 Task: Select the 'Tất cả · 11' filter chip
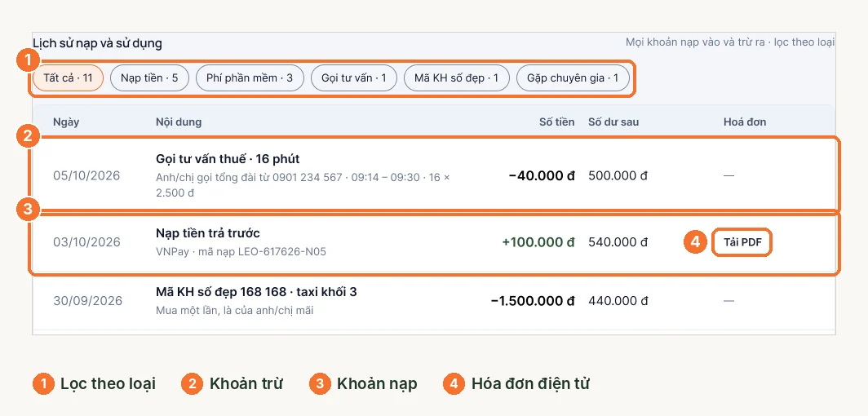tap(68, 78)
